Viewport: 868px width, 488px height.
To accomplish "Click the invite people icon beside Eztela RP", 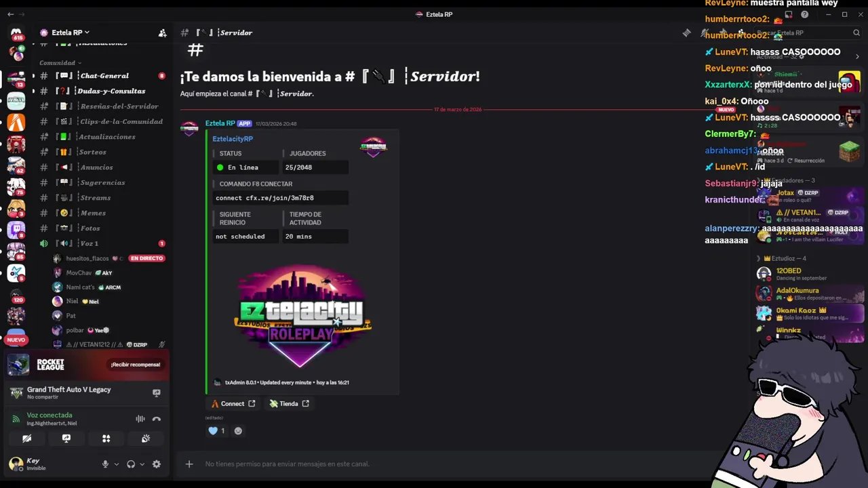I will (x=162, y=33).
